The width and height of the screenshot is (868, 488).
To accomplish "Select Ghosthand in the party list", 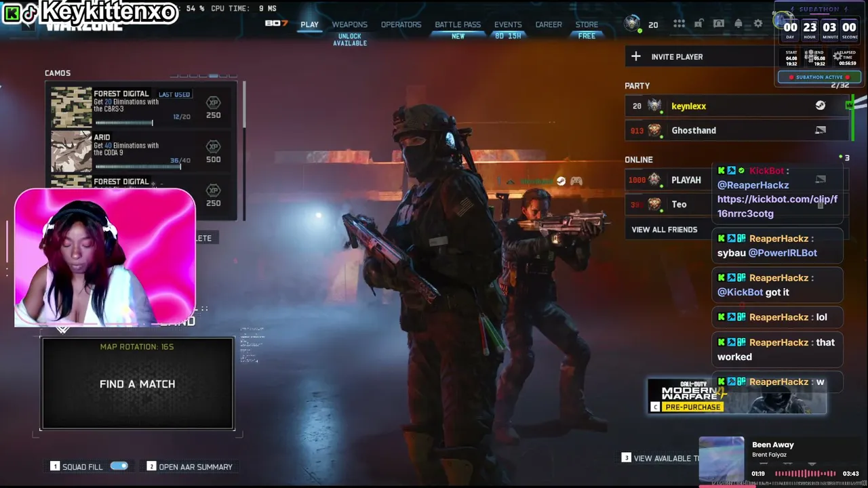I will click(x=736, y=130).
